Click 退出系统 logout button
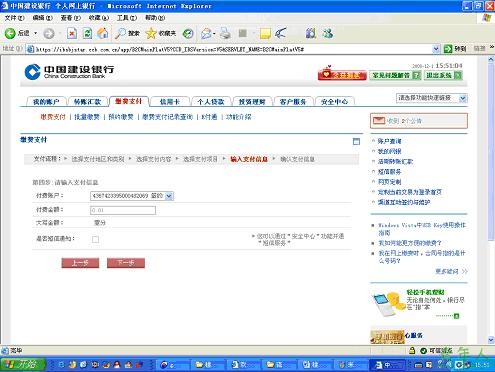495x372 pixels. click(x=443, y=75)
